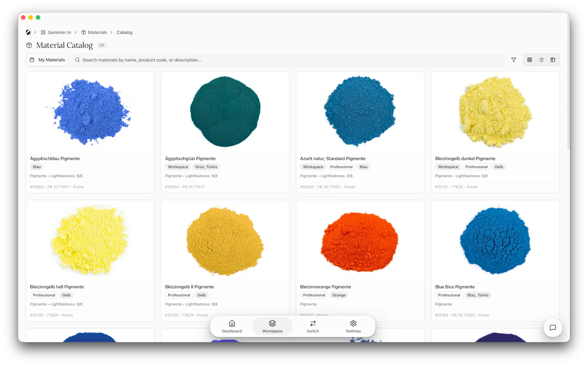Click the My Materials button
The image size is (588, 366).
click(x=47, y=60)
